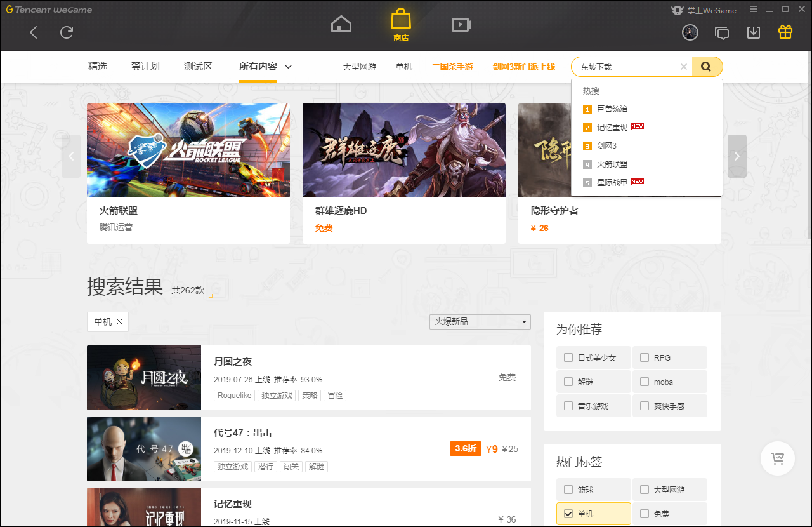Show next carousel slide
This screenshot has width=812, height=527.
[737, 156]
